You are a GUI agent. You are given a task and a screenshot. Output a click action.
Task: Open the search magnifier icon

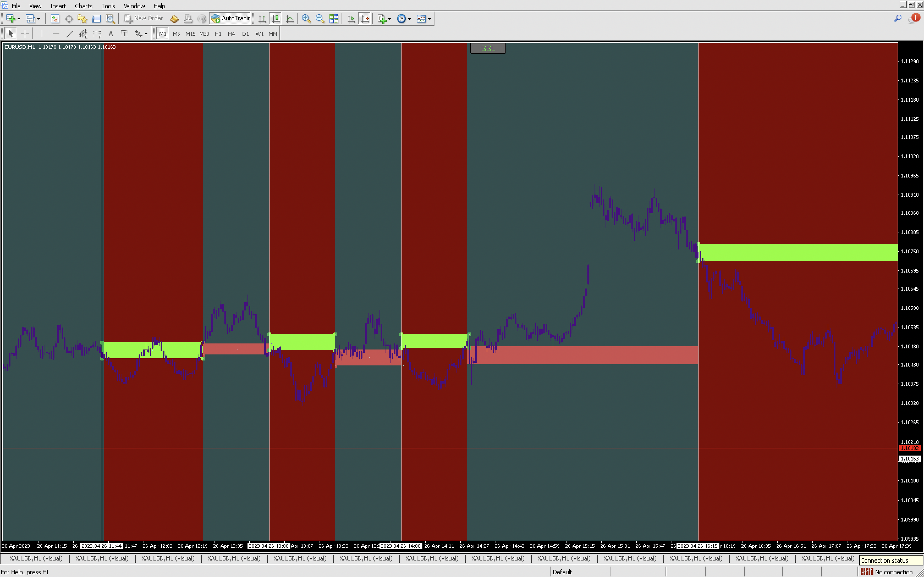point(898,18)
